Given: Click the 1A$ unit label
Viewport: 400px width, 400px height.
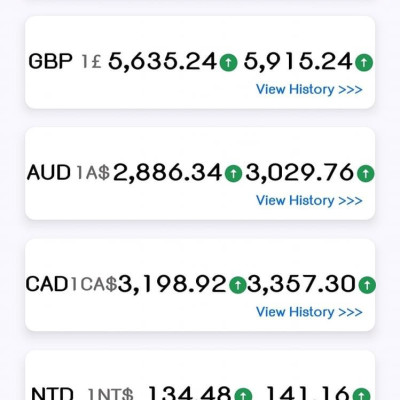Looking at the screenshot, I should pos(93,173).
